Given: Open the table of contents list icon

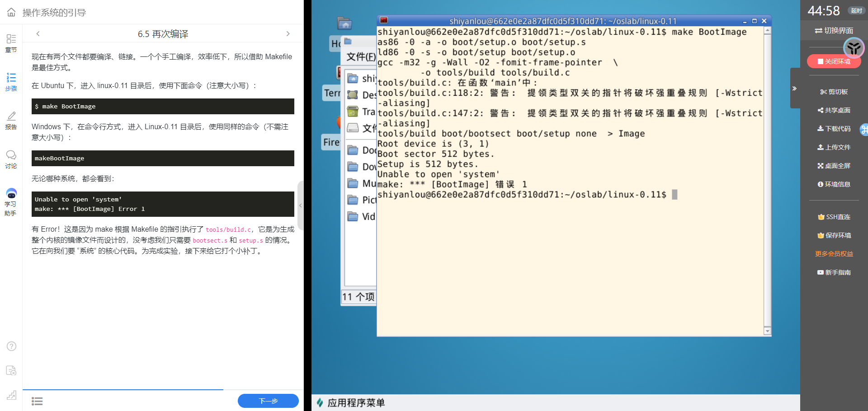Looking at the screenshot, I should (x=37, y=401).
